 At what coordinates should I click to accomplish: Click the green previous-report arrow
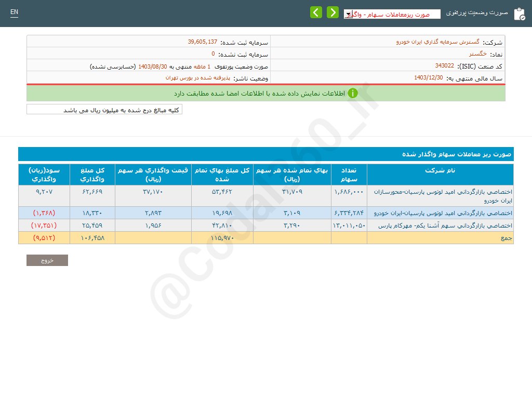[x=316, y=12]
